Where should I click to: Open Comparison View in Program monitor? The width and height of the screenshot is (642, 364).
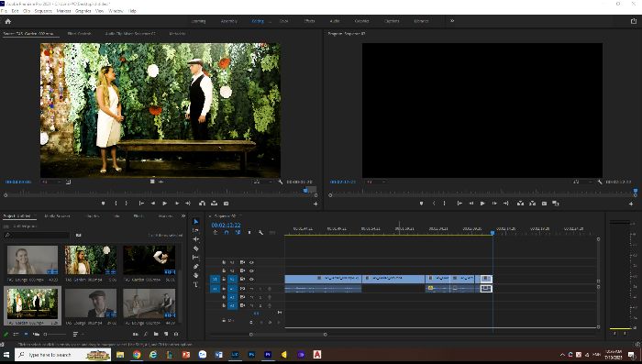coord(556,203)
